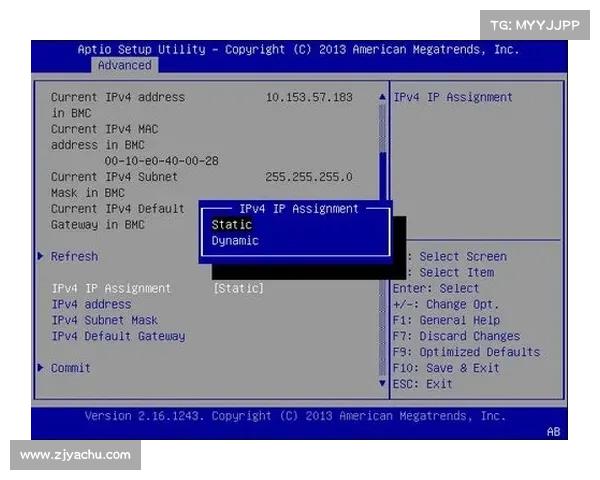Screen dimensions: 600x480
Task: Click the Select Item key hint
Action: [x=451, y=272]
